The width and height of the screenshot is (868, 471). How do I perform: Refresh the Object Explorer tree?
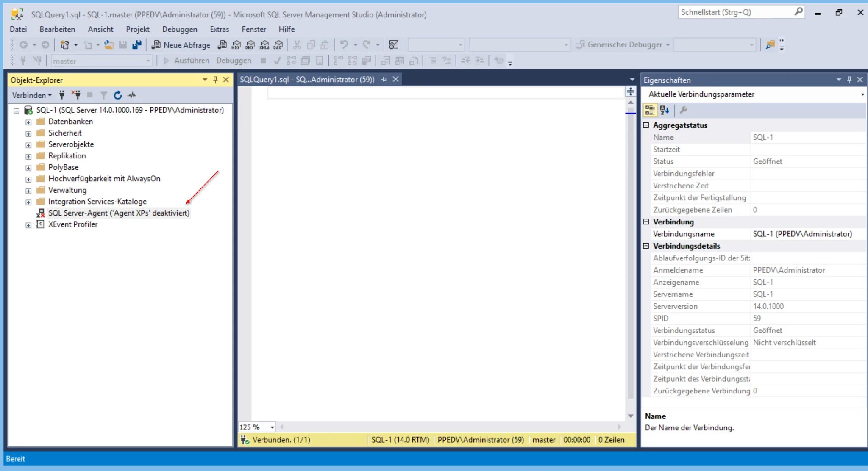(x=118, y=95)
